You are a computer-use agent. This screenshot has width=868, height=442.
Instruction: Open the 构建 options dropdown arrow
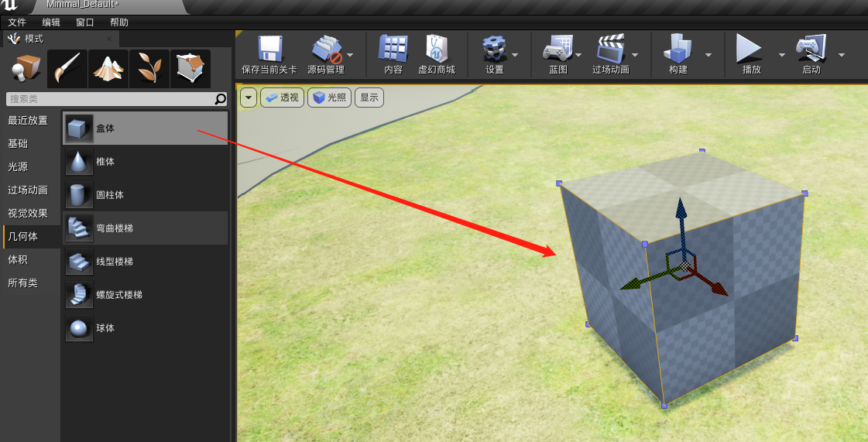(708, 55)
